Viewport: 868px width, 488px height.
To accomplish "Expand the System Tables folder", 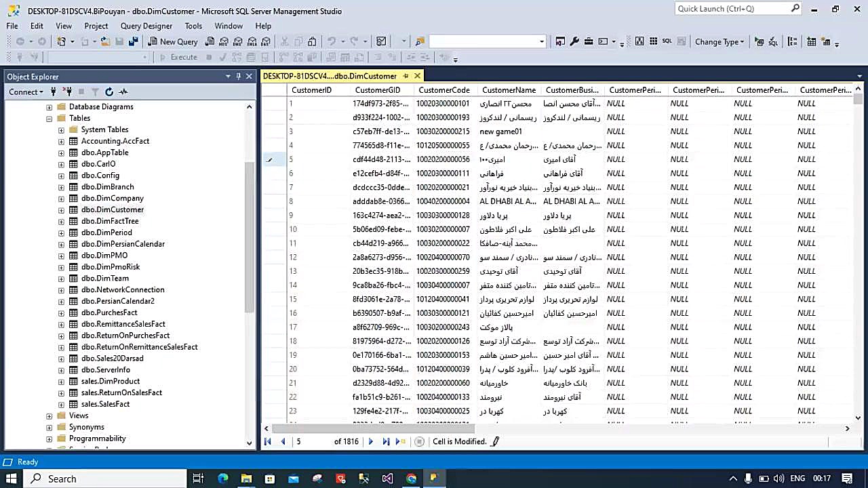I will pyautogui.click(x=61, y=129).
